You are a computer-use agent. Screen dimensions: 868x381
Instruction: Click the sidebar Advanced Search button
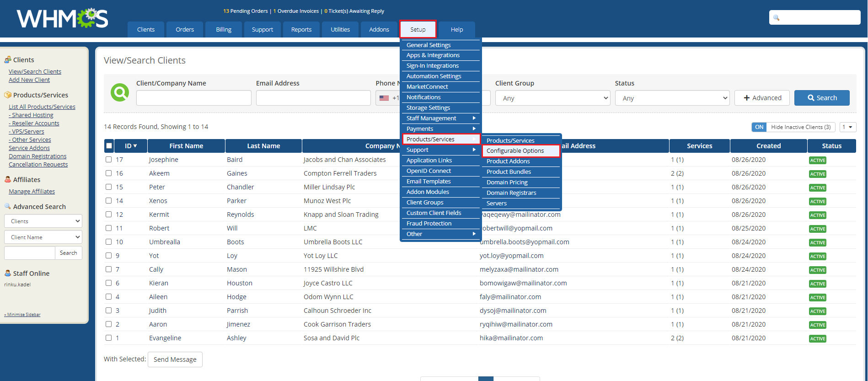[x=69, y=253]
